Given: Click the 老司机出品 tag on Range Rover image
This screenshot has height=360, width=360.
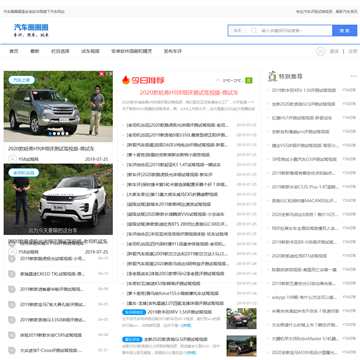Looking at the screenshot, I should click(x=24, y=173).
